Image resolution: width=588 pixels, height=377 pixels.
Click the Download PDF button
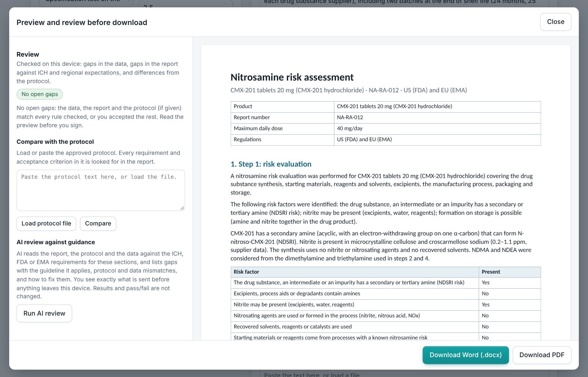(542, 355)
